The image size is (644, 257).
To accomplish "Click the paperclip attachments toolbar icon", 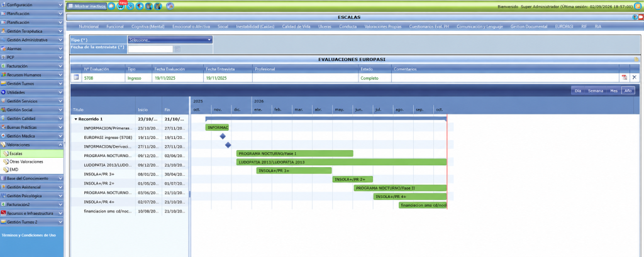I will tap(130, 6).
